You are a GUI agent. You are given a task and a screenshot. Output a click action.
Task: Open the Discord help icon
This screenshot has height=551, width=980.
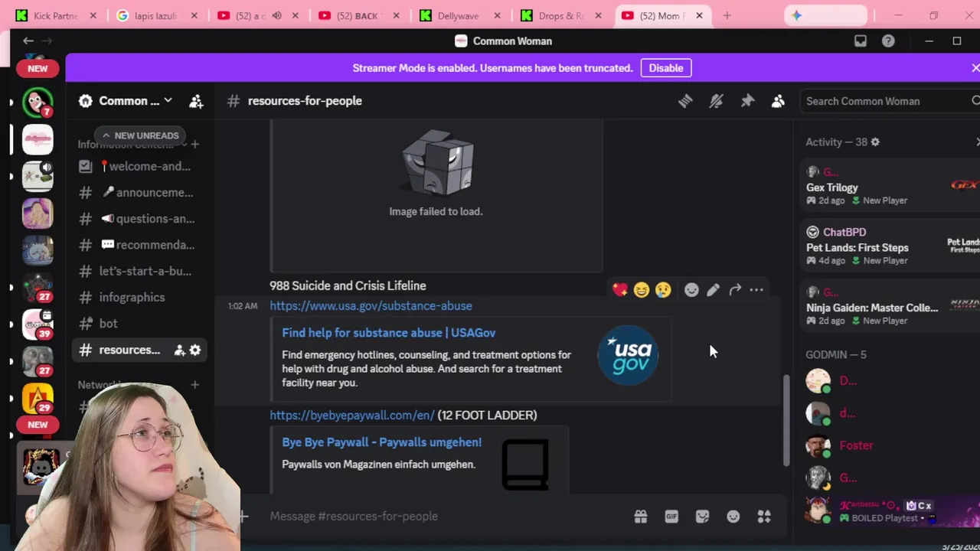[888, 41]
